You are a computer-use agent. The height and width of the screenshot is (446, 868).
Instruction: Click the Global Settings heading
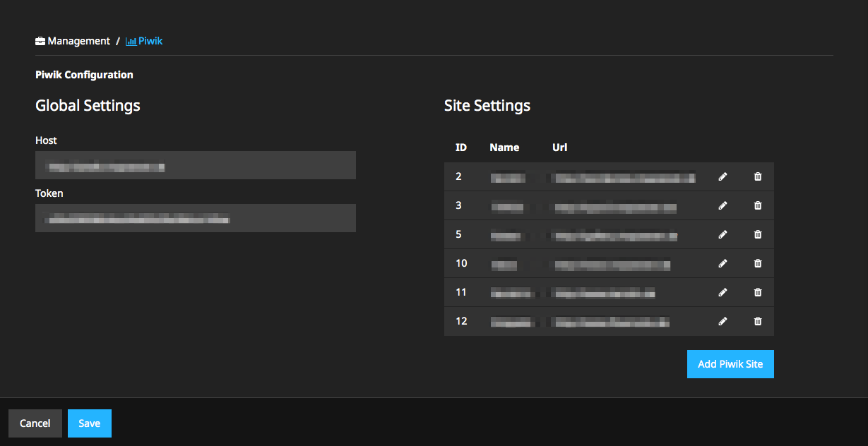click(88, 106)
